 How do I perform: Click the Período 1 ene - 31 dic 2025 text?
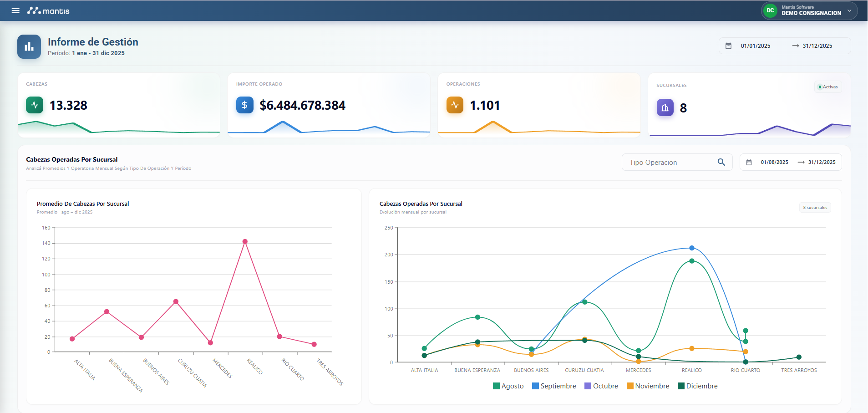coord(86,53)
